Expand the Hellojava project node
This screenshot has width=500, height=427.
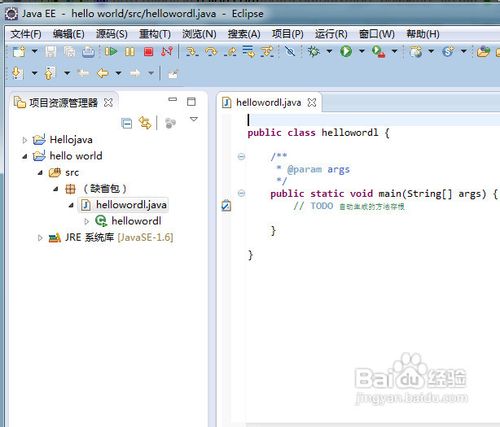25,140
